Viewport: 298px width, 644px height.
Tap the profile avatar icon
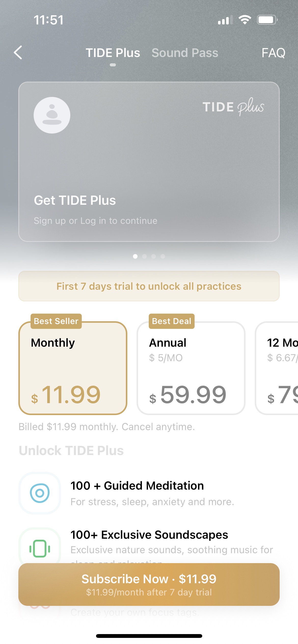52,115
